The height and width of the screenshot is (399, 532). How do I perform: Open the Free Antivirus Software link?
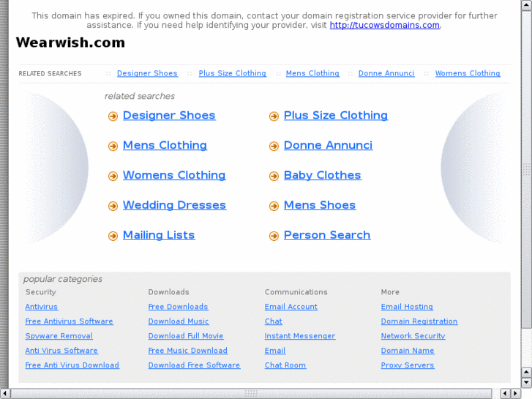[70, 321]
